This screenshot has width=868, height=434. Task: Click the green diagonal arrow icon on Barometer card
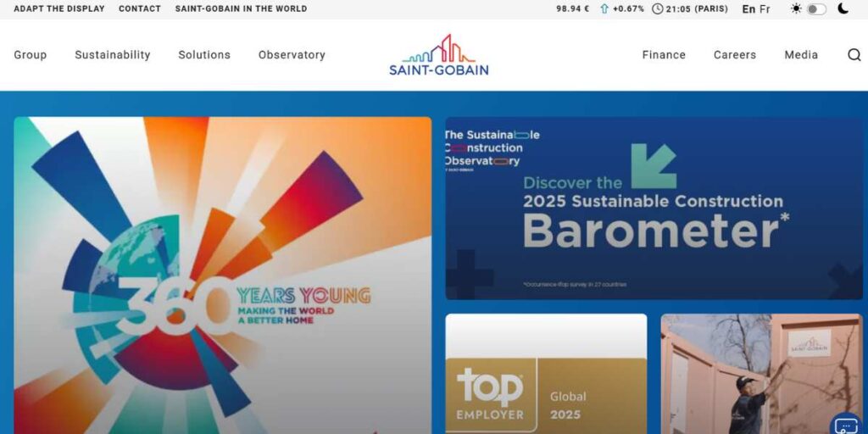(654, 166)
